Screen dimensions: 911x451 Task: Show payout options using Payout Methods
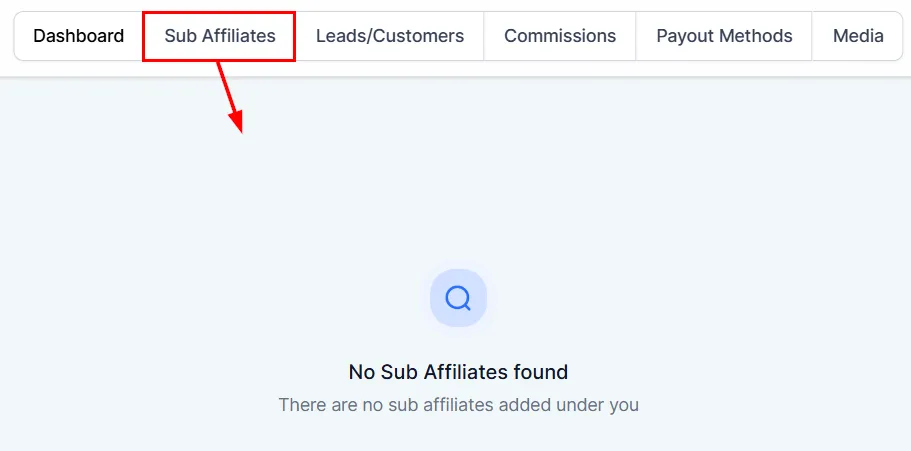click(724, 36)
